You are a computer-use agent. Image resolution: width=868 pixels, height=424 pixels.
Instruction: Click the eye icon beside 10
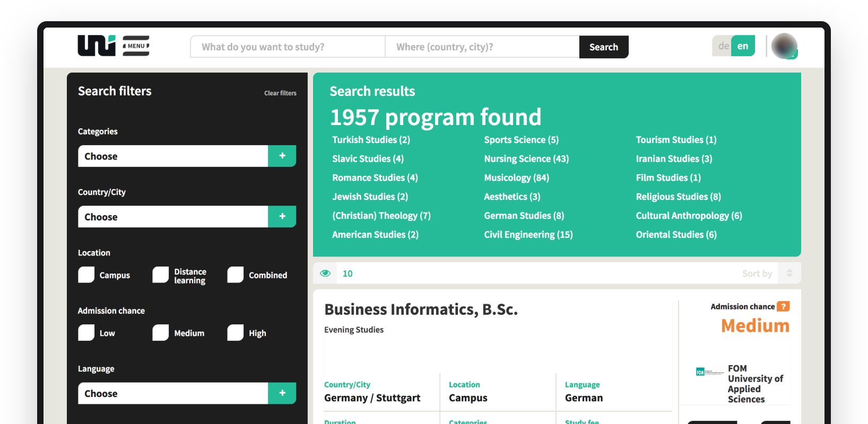325,273
